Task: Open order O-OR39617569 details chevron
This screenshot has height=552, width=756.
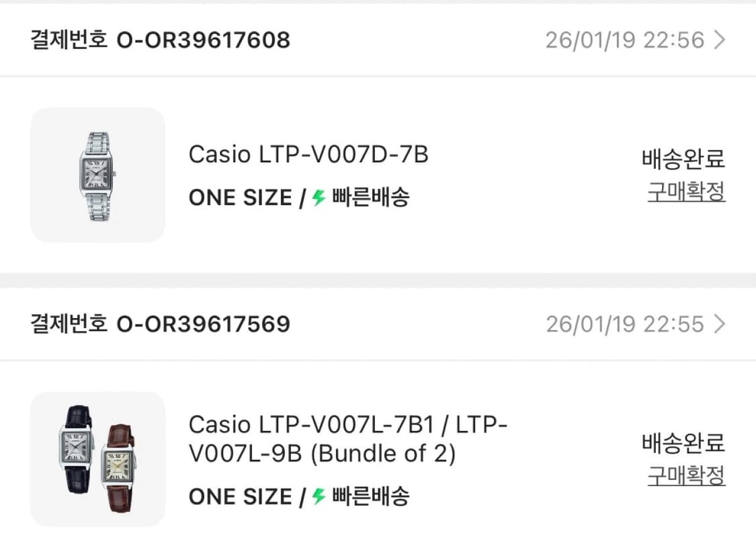Action: [720, 325]
